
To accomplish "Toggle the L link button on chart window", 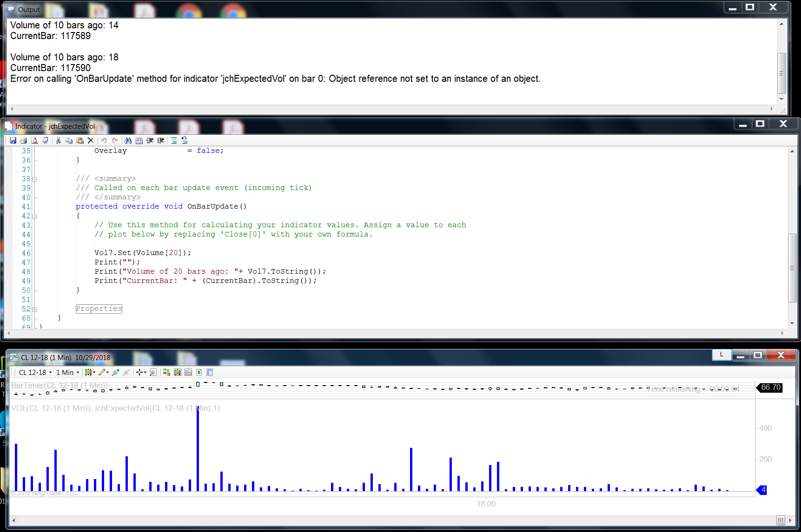I will tap(722, 355).
